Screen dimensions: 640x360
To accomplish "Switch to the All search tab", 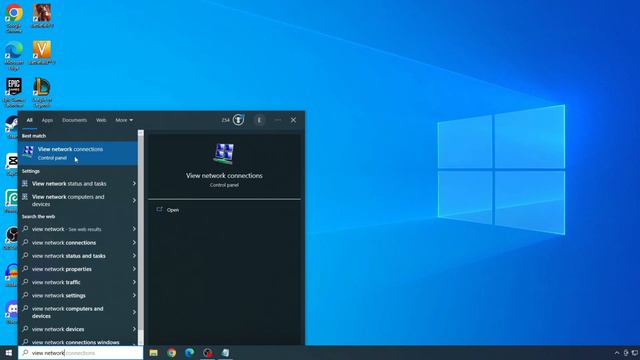I will [29, 120].
